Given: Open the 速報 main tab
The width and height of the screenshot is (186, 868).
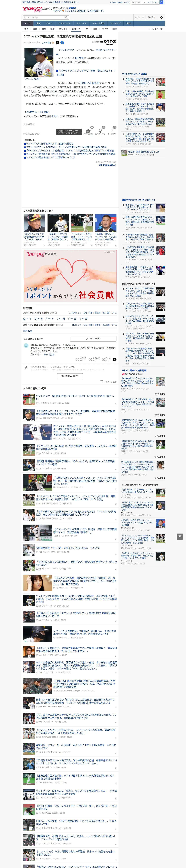Looking at the screenshot, I should click(38, 24).
